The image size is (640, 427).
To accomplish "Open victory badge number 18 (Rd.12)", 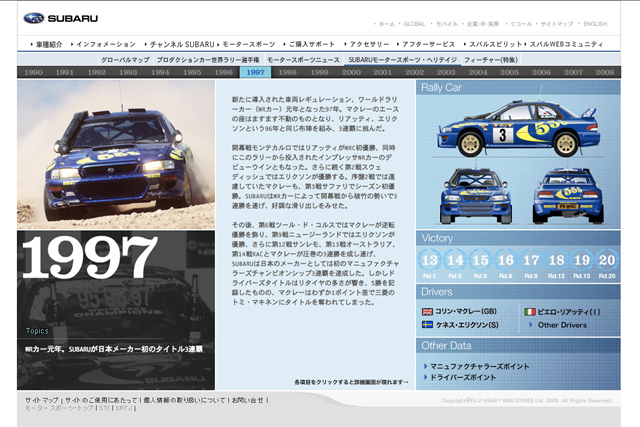I will (556, 261).
